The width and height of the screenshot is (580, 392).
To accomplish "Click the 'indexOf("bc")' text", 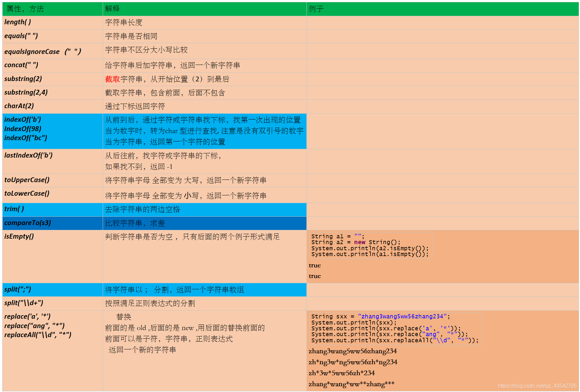I will (26, 138).
